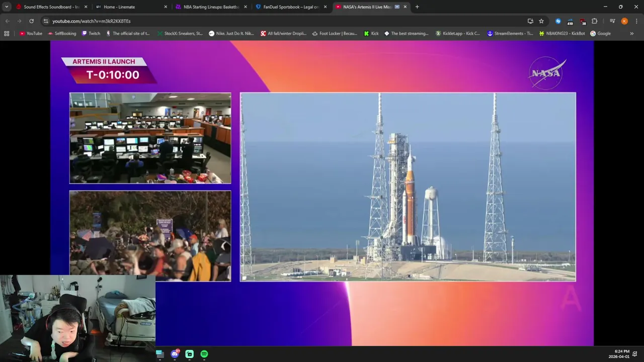Open the All fall/winter Dropli... bookmark

click(283, 34)
